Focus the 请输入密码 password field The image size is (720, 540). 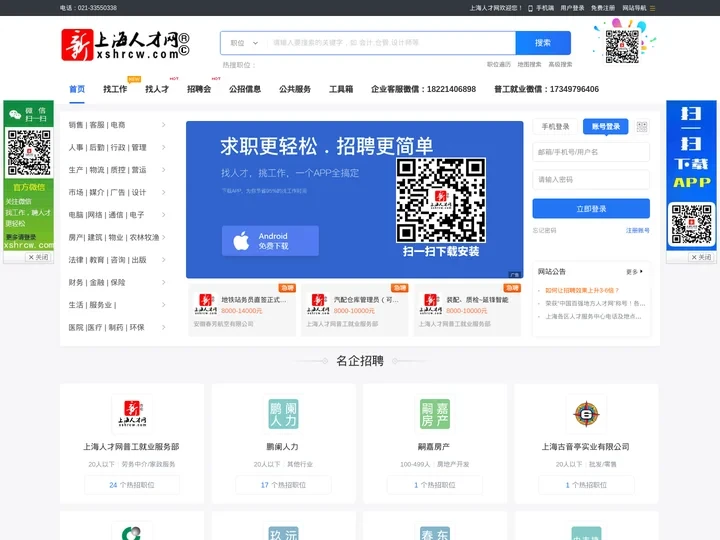point(591,180)
